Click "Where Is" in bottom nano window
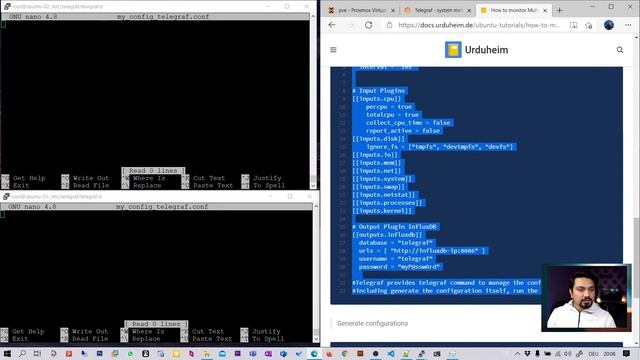Screen dimensions: 640x360 coord(148,331)
